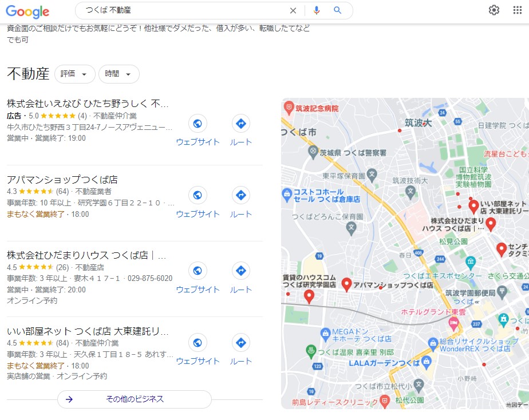Click the WonderREX つくば店 shop marker on map
This screenshot has height=420, width=529.
click(x=433, y=344)
